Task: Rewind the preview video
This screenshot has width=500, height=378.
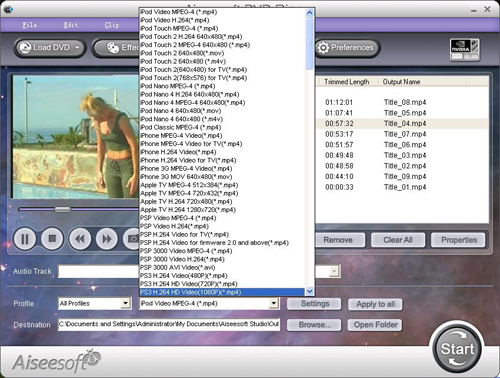Action: 80,239
